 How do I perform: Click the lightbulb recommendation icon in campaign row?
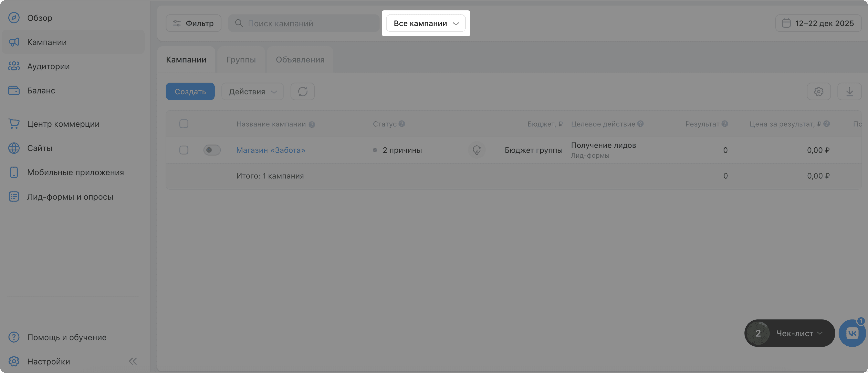477,150
